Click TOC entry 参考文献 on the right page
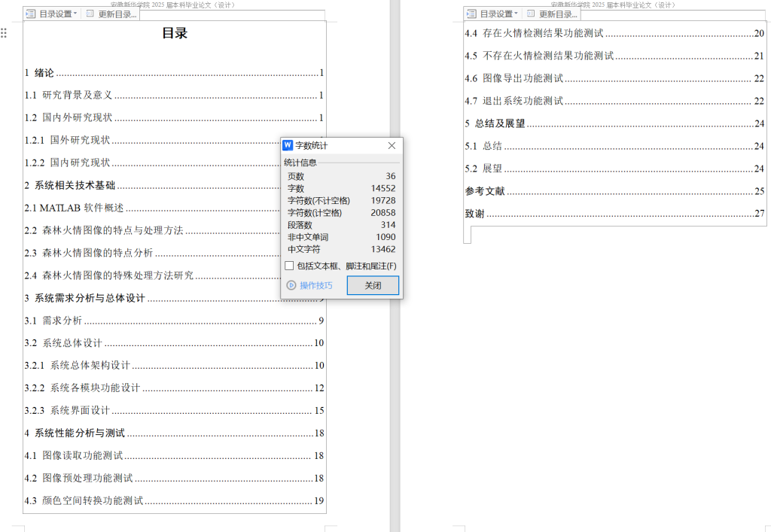The width and height of the screenshot is (771, 532). click(483, 191)
